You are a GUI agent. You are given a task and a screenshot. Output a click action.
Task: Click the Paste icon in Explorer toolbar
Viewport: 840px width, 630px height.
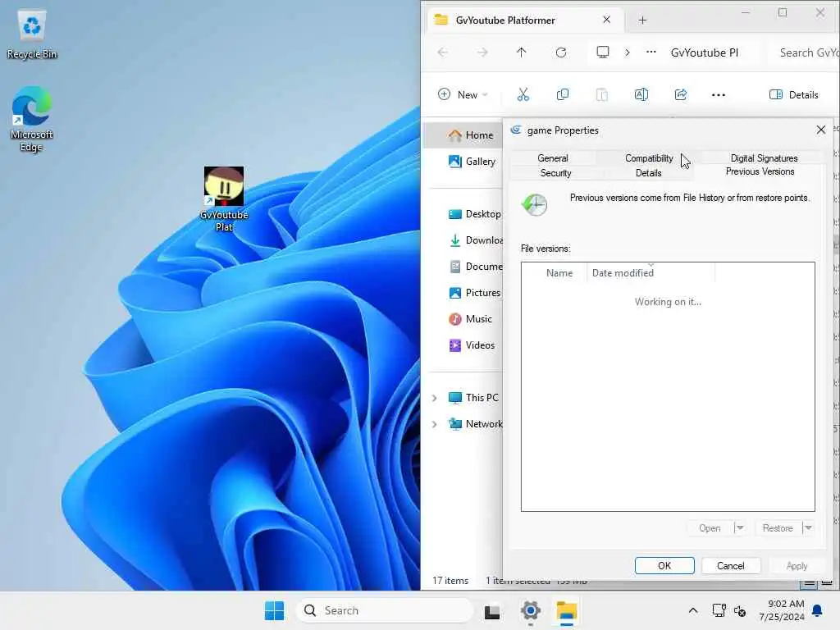pyautogui.click(x=601, y=95)
